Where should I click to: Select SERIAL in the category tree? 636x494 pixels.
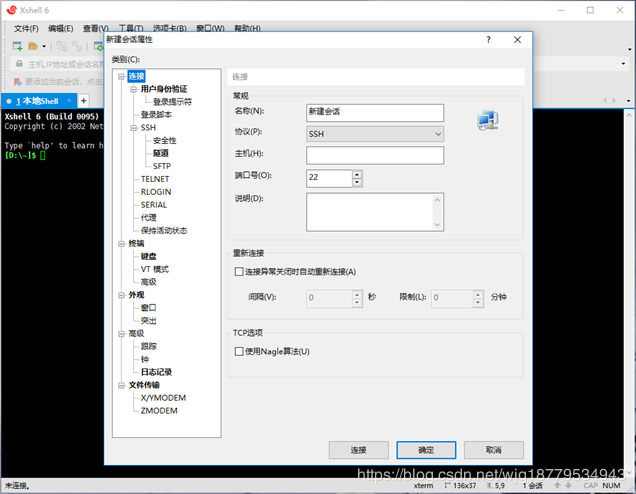(x=154, y=205)
